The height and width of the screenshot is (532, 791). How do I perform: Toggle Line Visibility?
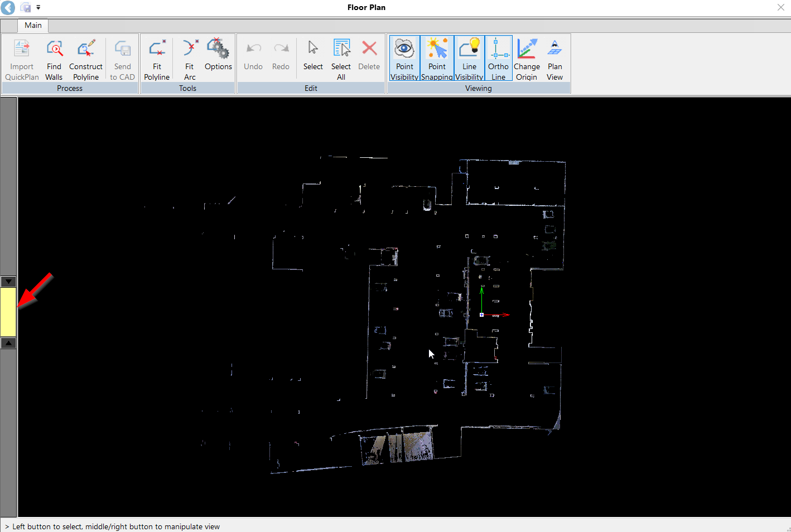(x=469, y=59)
